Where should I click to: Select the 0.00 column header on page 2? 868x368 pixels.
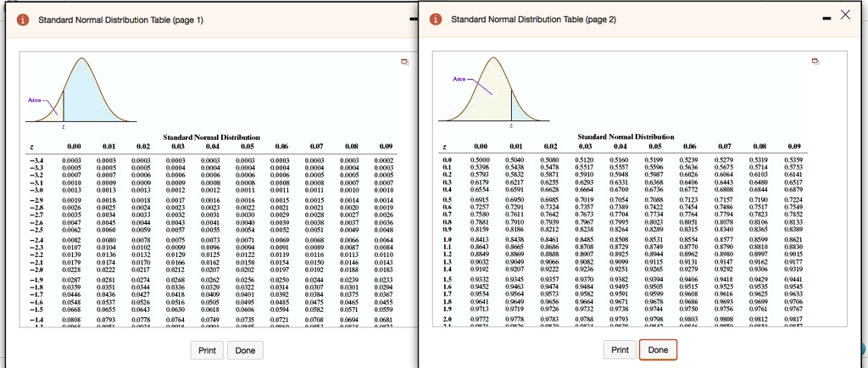481,146
